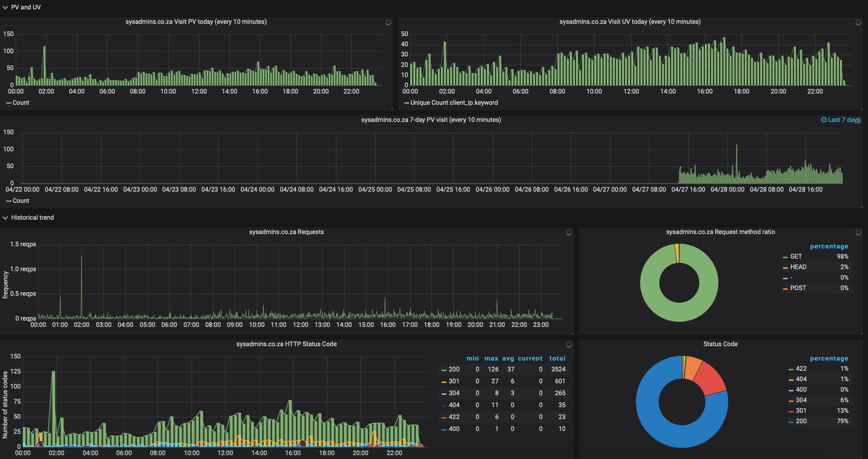Click the "percentage" column header in Status Code legend
Screen dimensions: 868x459
tap(829, 358)
